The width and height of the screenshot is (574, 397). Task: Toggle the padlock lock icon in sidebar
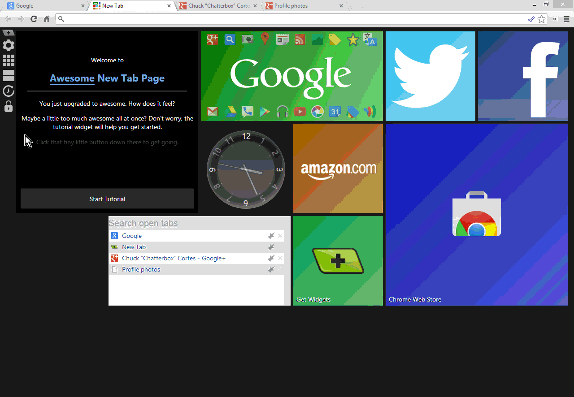point(8,106)
